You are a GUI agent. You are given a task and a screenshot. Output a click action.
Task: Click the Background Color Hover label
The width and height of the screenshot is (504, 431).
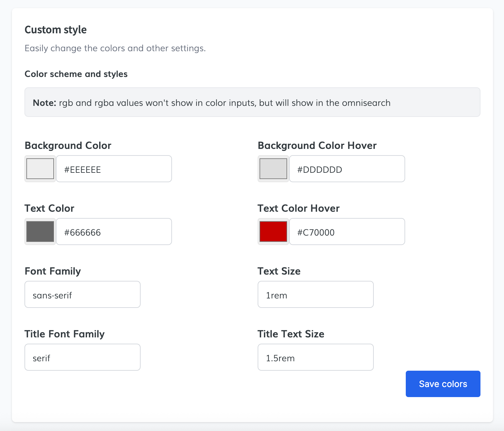click(317, 145)
